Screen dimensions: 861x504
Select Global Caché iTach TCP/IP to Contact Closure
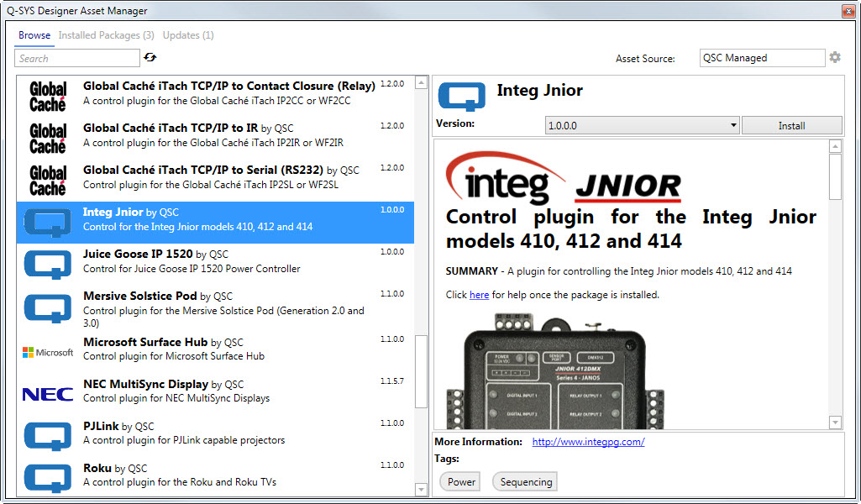(229, 87)
